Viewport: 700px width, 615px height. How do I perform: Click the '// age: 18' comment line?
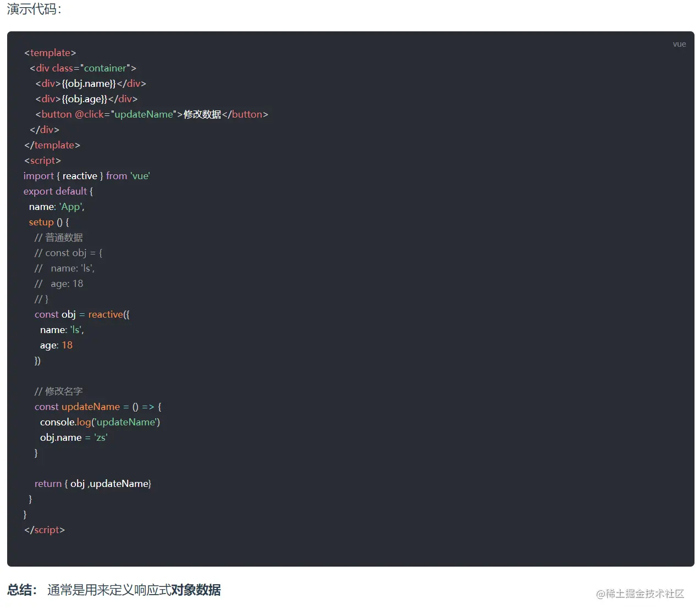59,284
